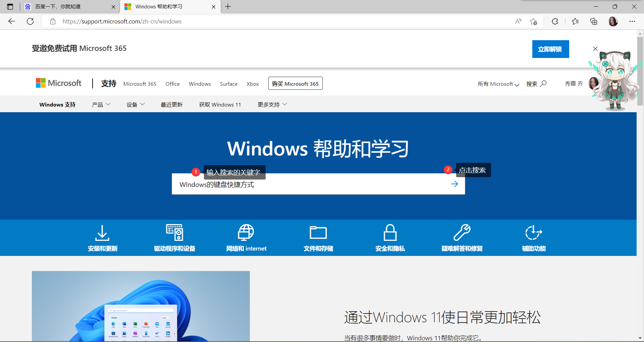Click the 支持 link
The height and width of the screenshot is (342, 644).
[109, 83]
